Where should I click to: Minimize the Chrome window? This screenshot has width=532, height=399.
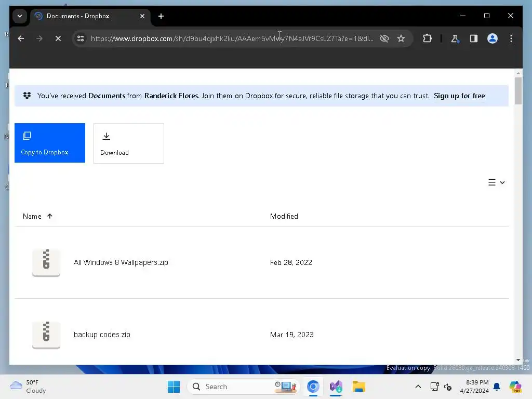coord(463,16)
